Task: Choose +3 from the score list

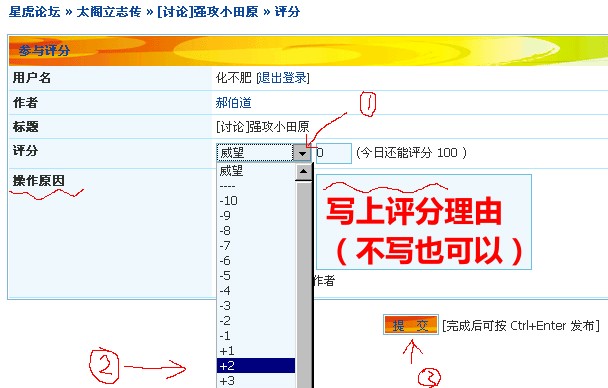Action: (256, 381)
